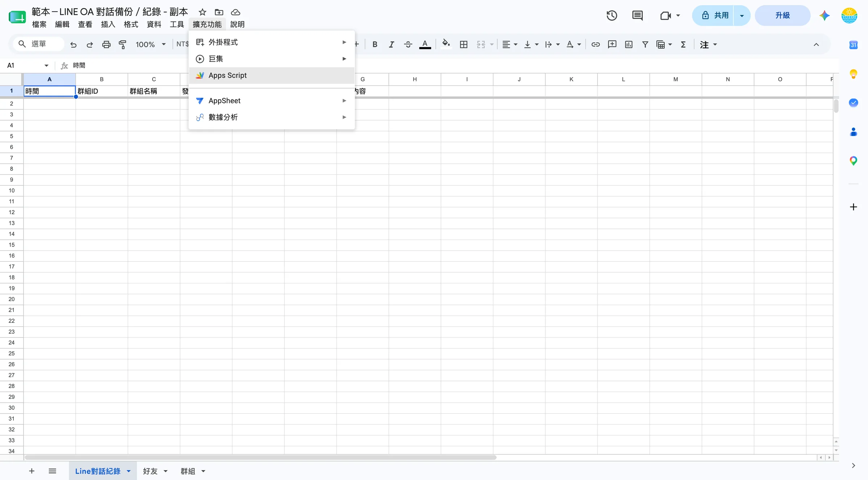Print the spreadsheet with printer icon
This screenshot has width=868, height=480.
coord(106,45)
